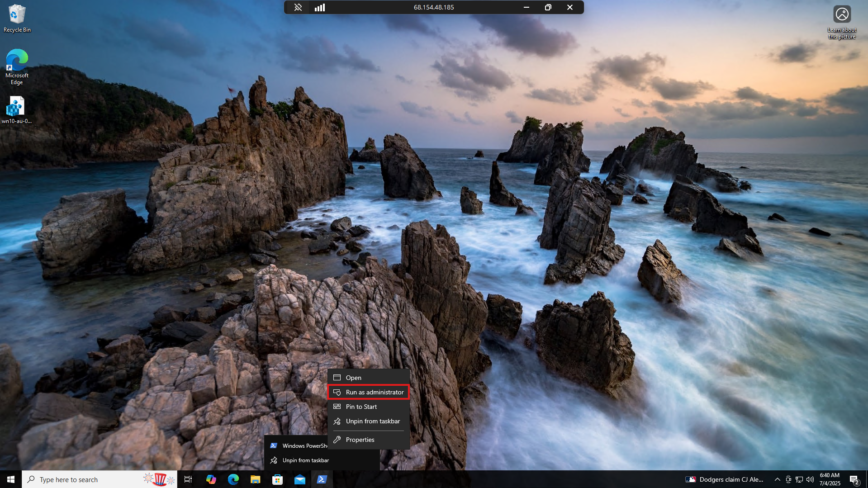Select the Microsoft Edge desktop shortcut

pos(17,66)
